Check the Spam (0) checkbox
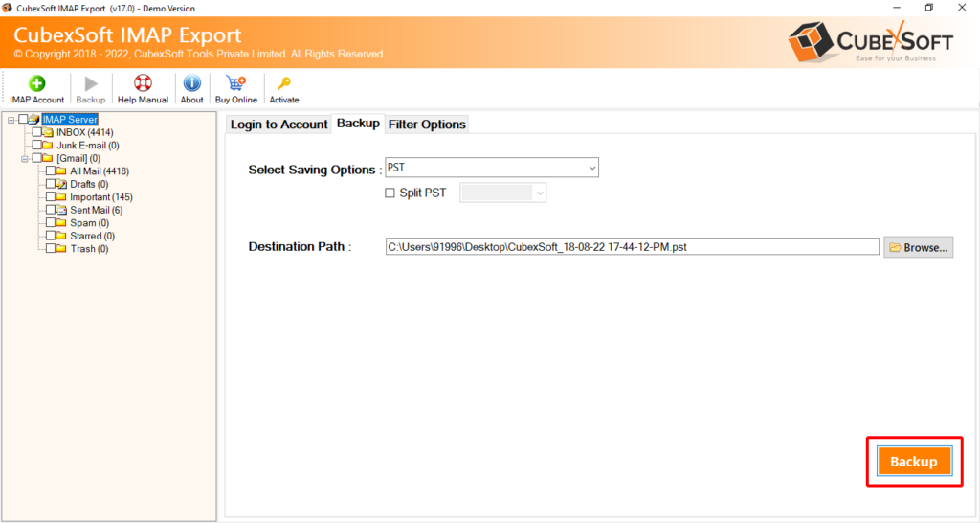980x523 pixels. [51, 223]
